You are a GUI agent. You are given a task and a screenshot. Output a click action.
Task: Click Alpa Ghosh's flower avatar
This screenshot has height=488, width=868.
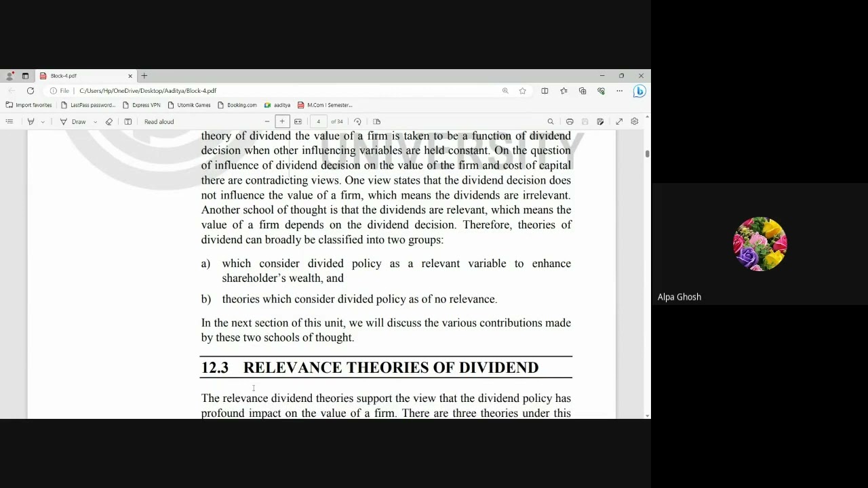tap(760, 244)
